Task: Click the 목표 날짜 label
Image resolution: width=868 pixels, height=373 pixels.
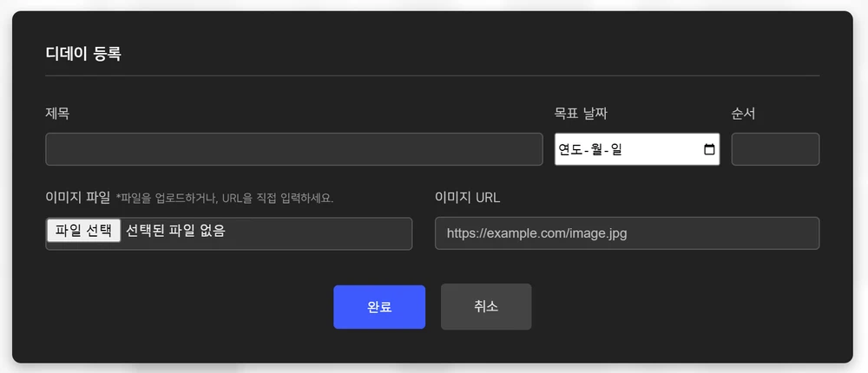Action: point(587,113)
